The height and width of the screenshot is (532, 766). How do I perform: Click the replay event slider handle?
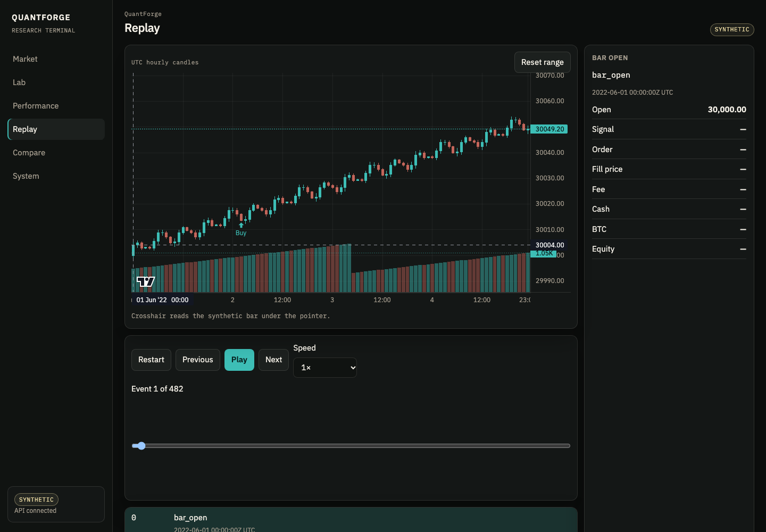coord(141,446)
